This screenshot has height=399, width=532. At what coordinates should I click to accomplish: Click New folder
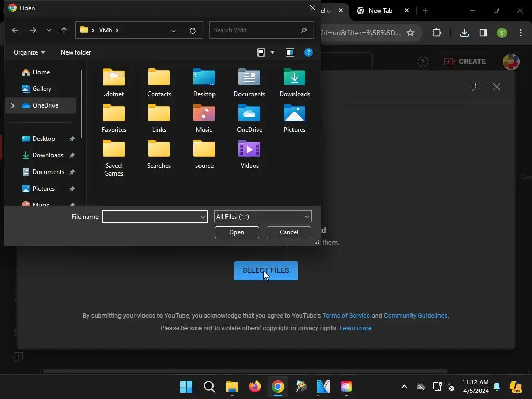pos(76,52)
